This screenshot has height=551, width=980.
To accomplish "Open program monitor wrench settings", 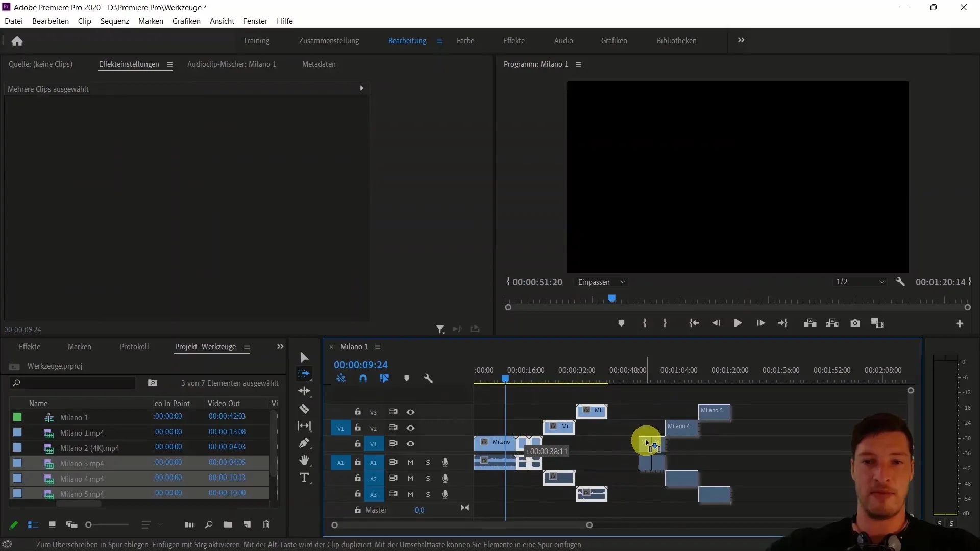I will (900, 282).
